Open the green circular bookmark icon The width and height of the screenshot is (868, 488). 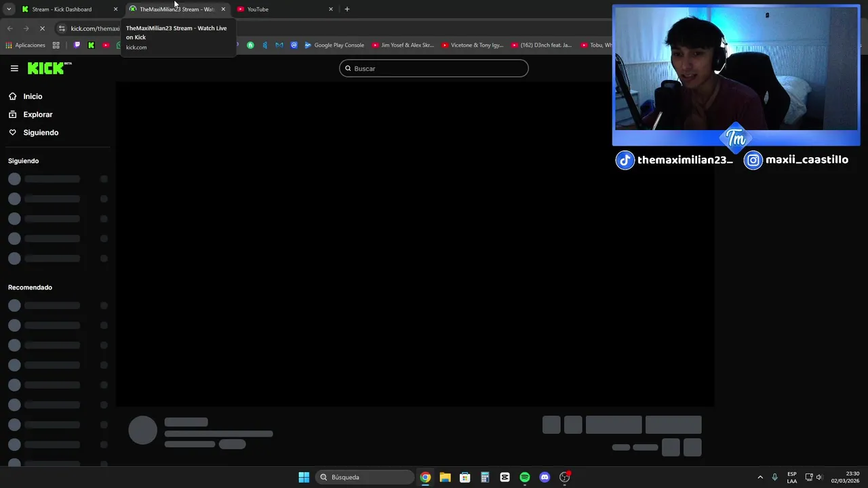(250, 45)
